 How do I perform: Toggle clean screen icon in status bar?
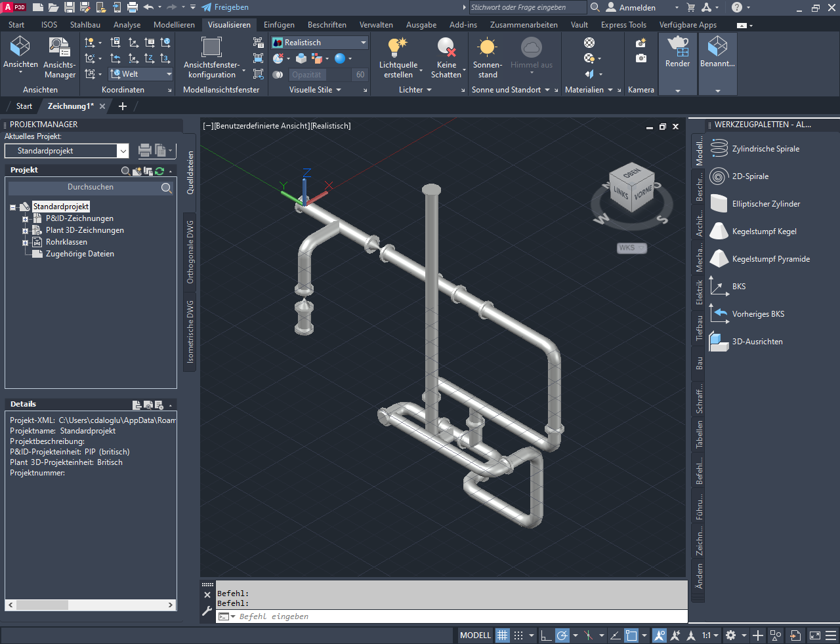[x=815, y=635]
